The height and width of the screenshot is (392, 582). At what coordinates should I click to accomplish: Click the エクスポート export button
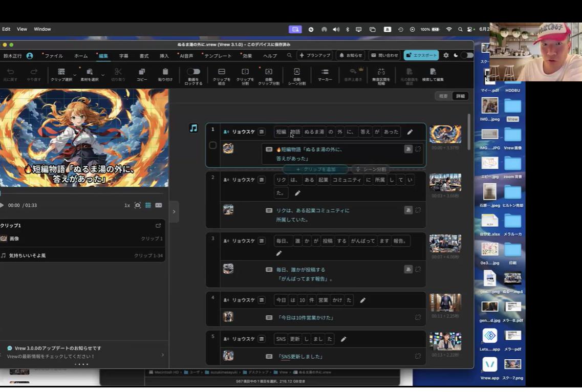421,55
